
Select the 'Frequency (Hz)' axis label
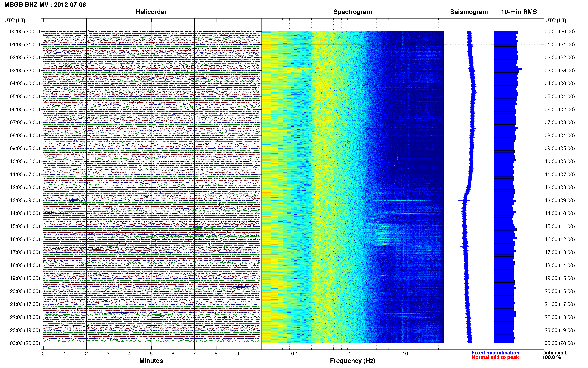[352, 361]
